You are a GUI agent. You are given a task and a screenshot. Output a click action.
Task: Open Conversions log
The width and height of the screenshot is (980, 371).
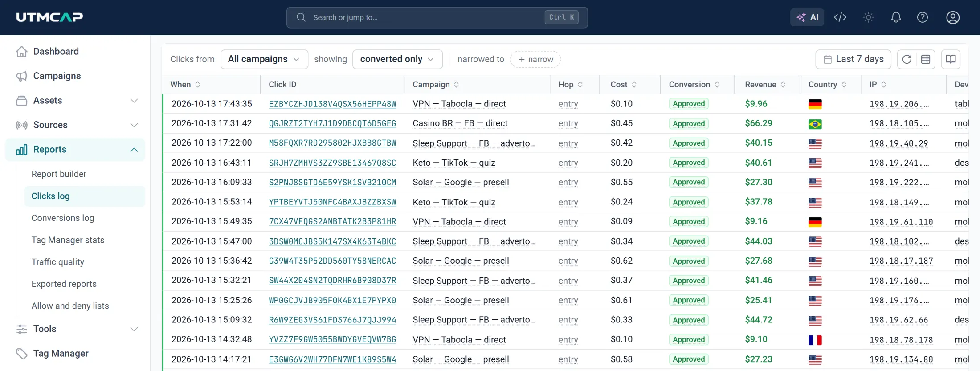point(63,218)
